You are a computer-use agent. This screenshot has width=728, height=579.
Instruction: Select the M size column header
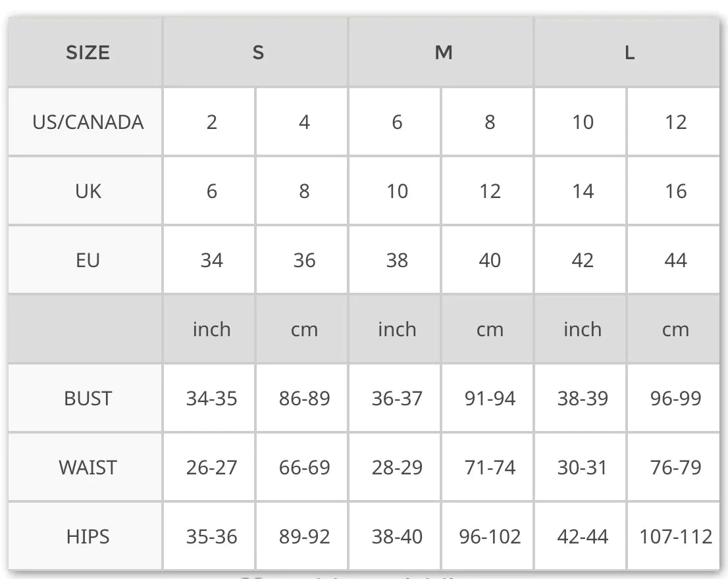(443, 53)
